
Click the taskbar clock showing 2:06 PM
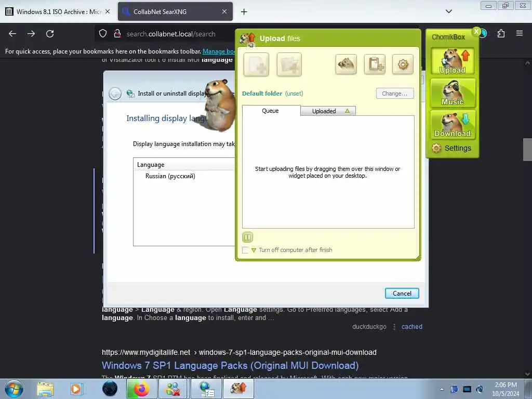506,389
